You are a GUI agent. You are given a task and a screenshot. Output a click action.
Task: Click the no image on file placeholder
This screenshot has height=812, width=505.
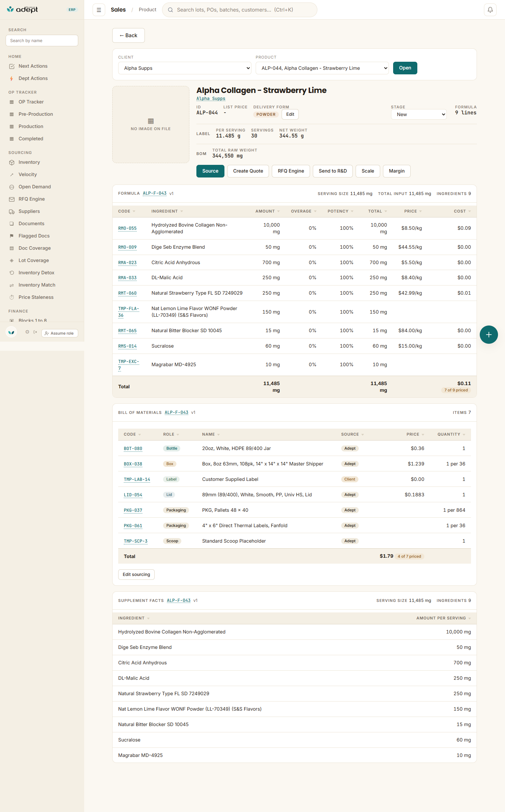(151, 125)
